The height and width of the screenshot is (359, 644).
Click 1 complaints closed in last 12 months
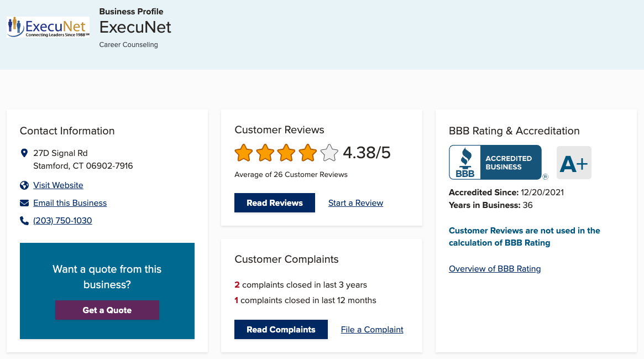pyautogui.click(x=305, y=300)
